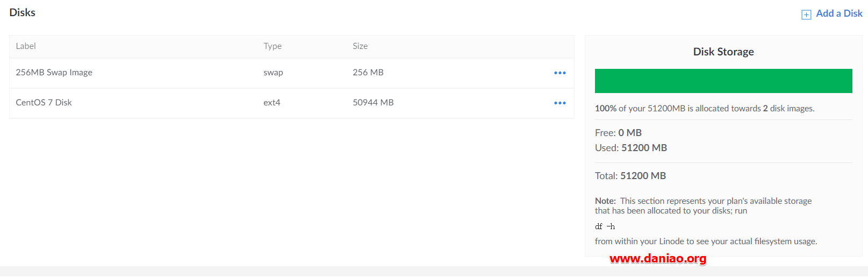Open actions menu for CentOS 7 Disk
The width and height of the screenshot is (868, 277).
click(x=560, y=103)
